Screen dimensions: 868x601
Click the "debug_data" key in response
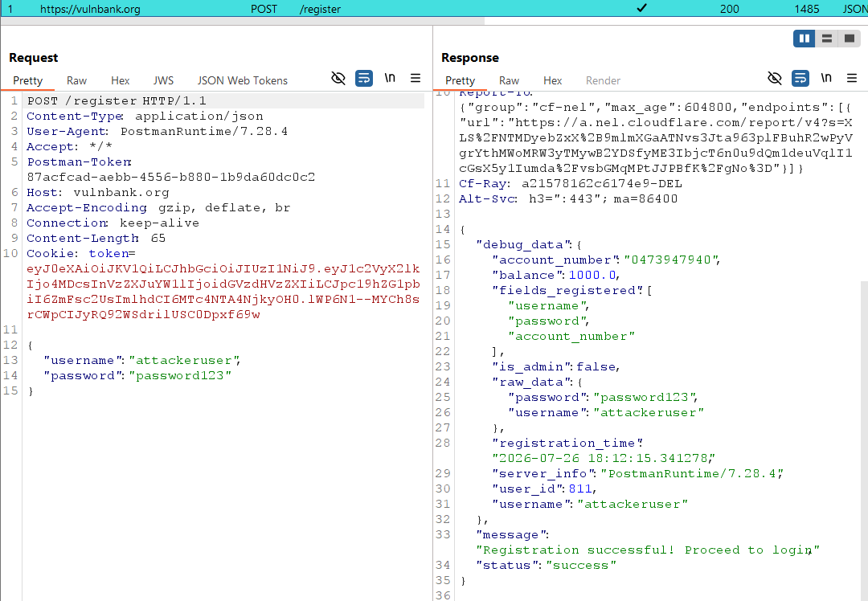click(x=523, y=244)
